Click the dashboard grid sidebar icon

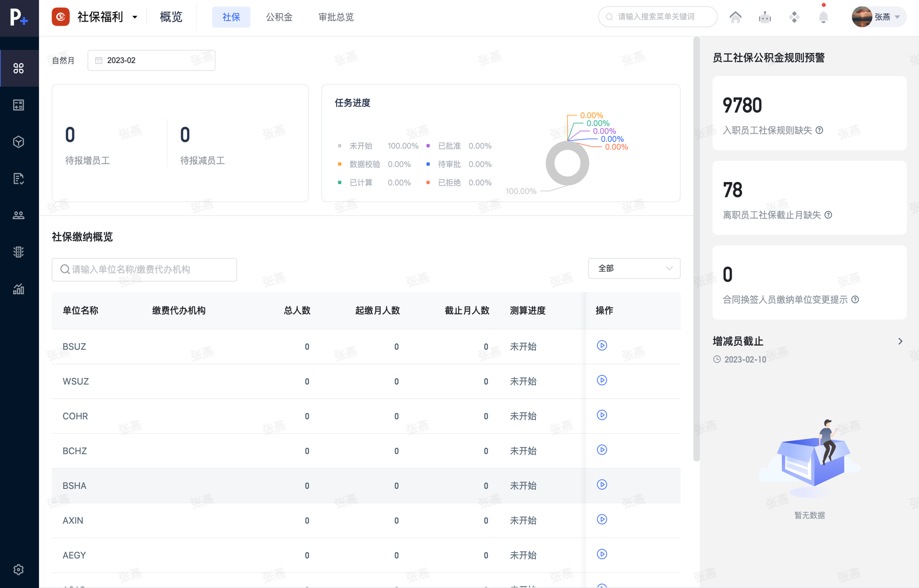tap(19, 68)
